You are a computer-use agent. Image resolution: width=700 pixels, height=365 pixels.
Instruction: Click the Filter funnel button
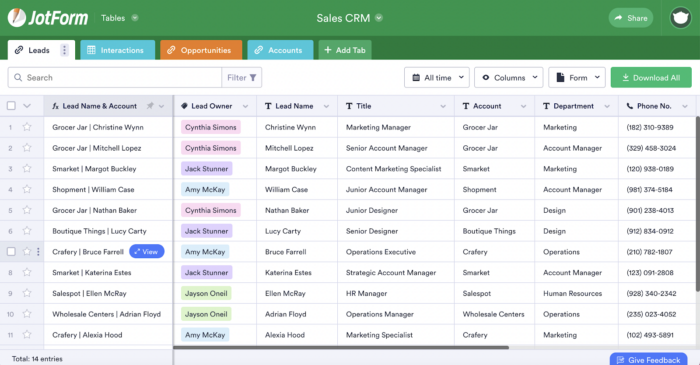[242, 78]
